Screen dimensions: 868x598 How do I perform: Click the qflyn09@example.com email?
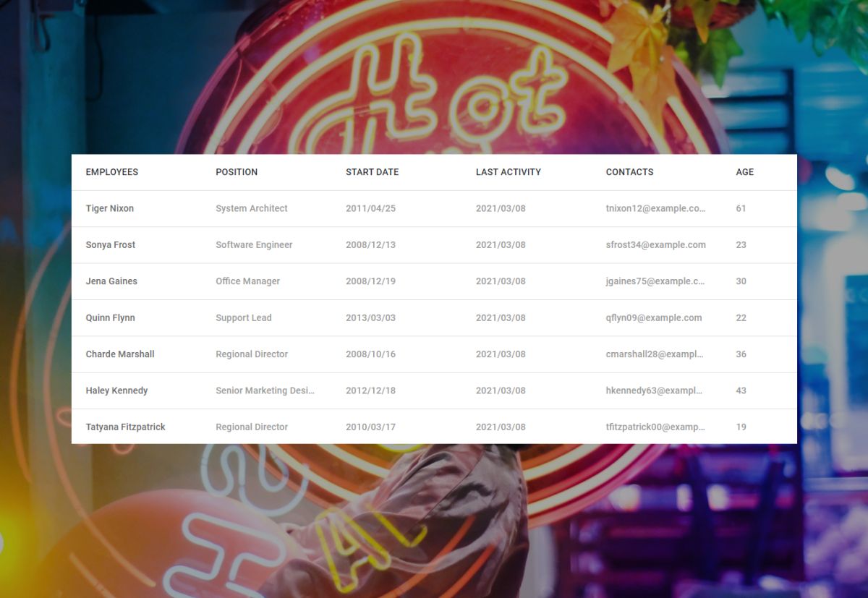654,317
